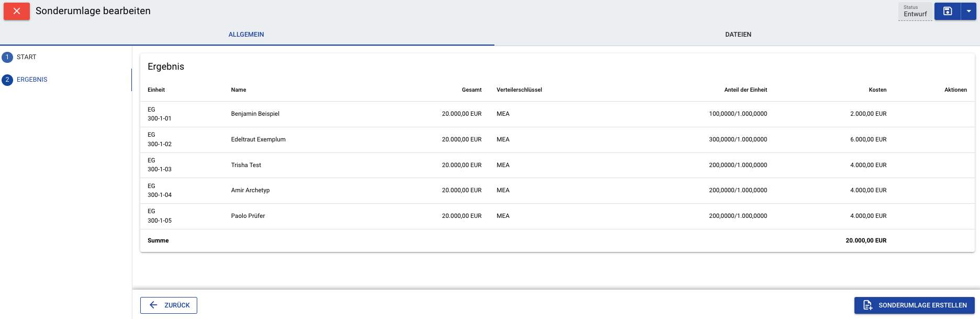Open the save options dropdown arrow
This screenshot has height=319, width=980.
(x=969, y=11)
